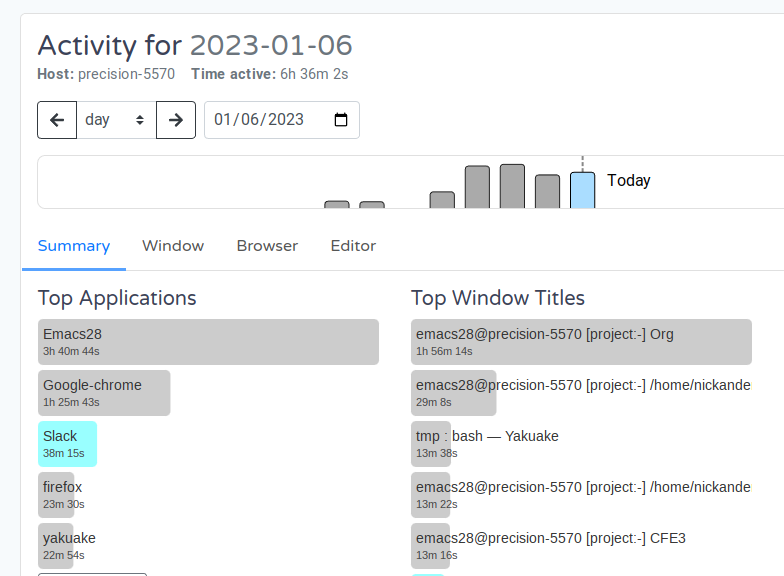
Task: Click the tallest gray bar left of Today
Action: click(512, 187)
